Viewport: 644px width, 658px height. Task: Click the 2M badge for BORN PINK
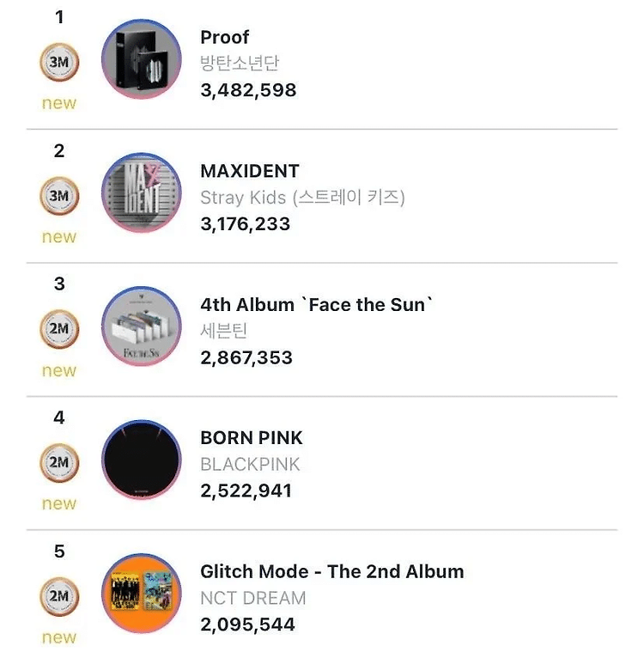pyautogui.click(x=59, y=462)
